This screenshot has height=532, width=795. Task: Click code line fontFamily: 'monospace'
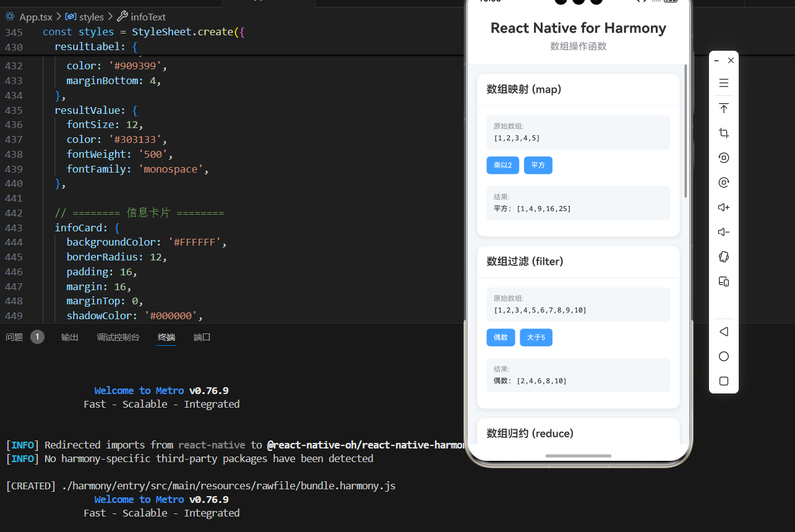138,169
